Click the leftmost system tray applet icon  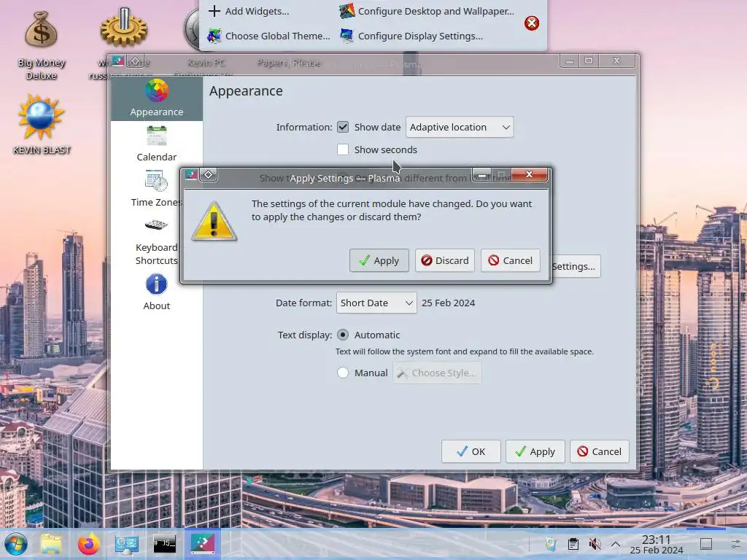pos(551,544)
